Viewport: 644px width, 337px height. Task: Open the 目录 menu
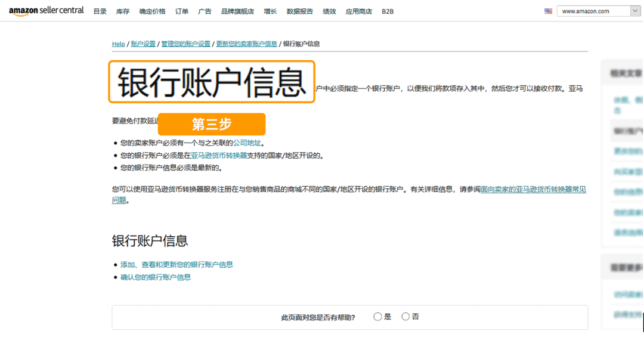click(x=100, y=11)
